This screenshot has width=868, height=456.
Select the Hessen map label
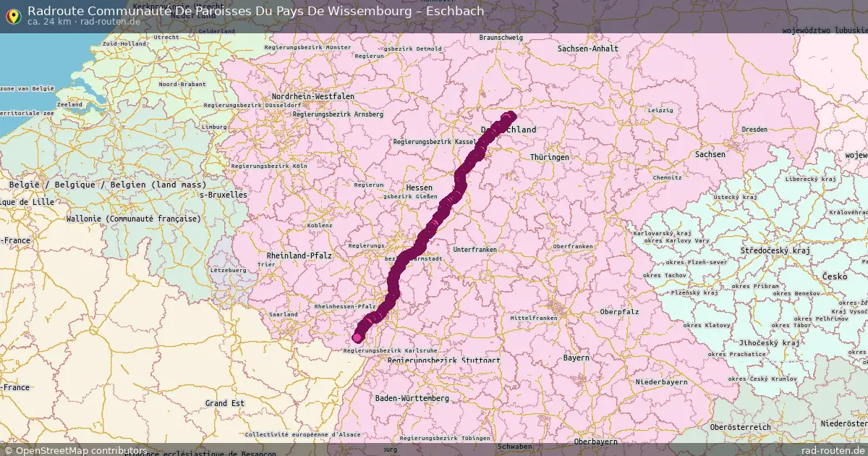click(x=420, y=187)
